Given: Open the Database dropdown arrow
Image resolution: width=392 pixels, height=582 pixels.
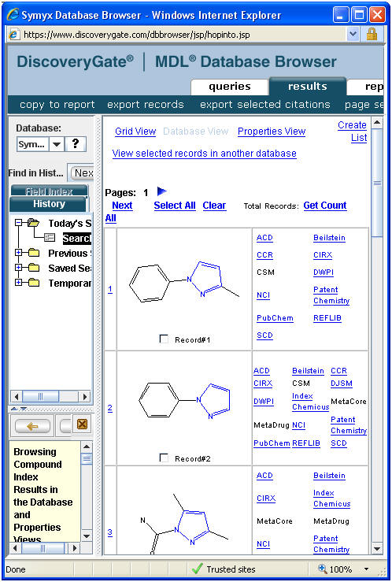Looking at the screenshot, I should (x=57, y=144).
